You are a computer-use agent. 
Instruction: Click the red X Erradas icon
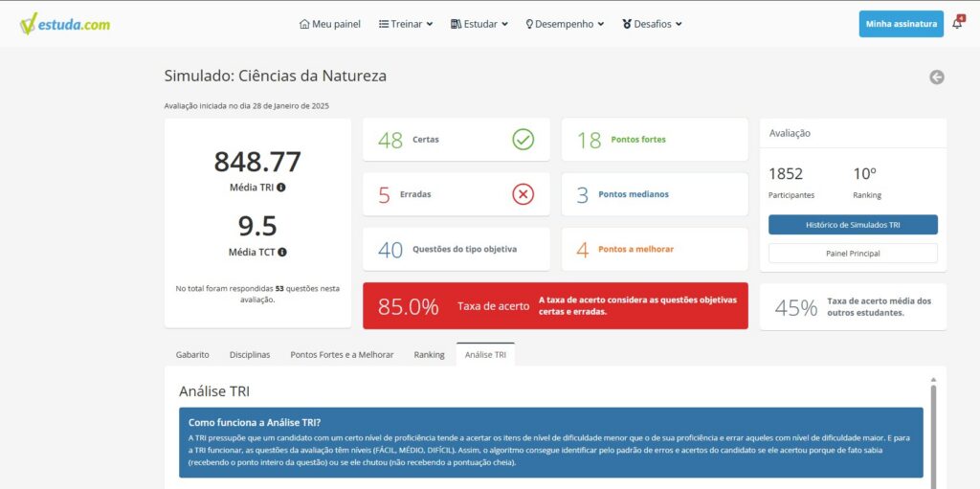523,194
